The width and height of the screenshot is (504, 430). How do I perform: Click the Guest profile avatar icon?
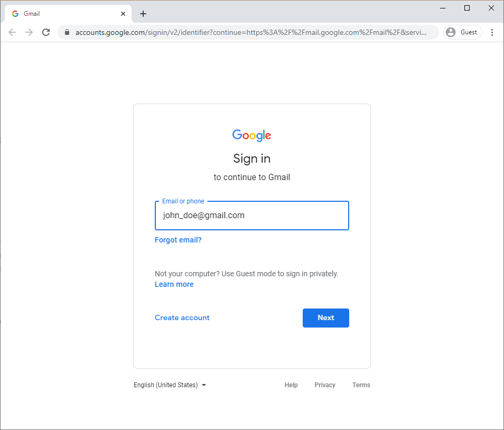[450, 32]
